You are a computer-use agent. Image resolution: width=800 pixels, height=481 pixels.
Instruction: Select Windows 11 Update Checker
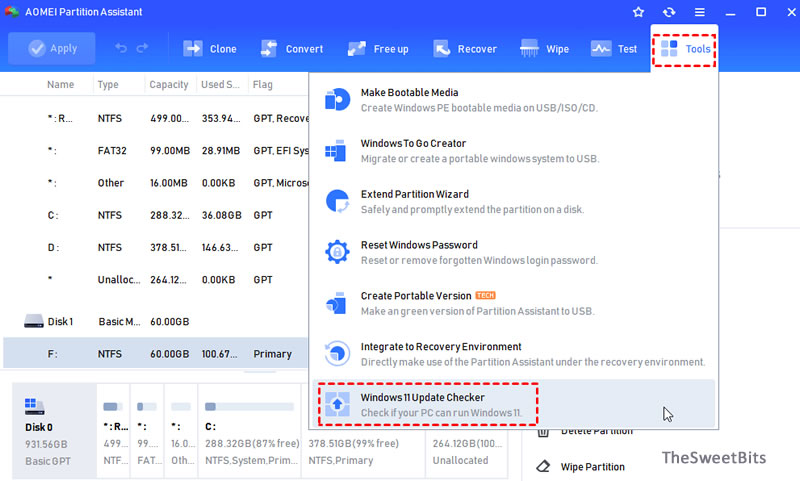[513, 404]
